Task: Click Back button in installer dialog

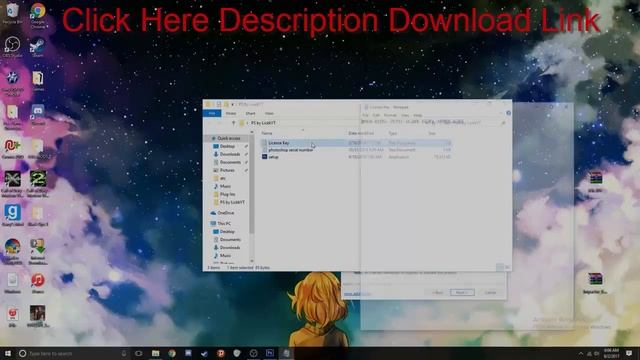Action: click(437, 292)
